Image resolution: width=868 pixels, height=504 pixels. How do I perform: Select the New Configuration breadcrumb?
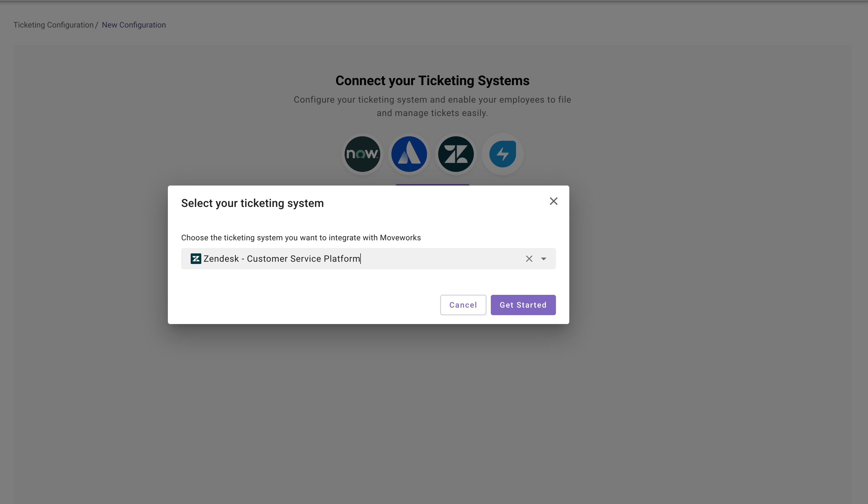pyautogui.click(x=134, y=25)
